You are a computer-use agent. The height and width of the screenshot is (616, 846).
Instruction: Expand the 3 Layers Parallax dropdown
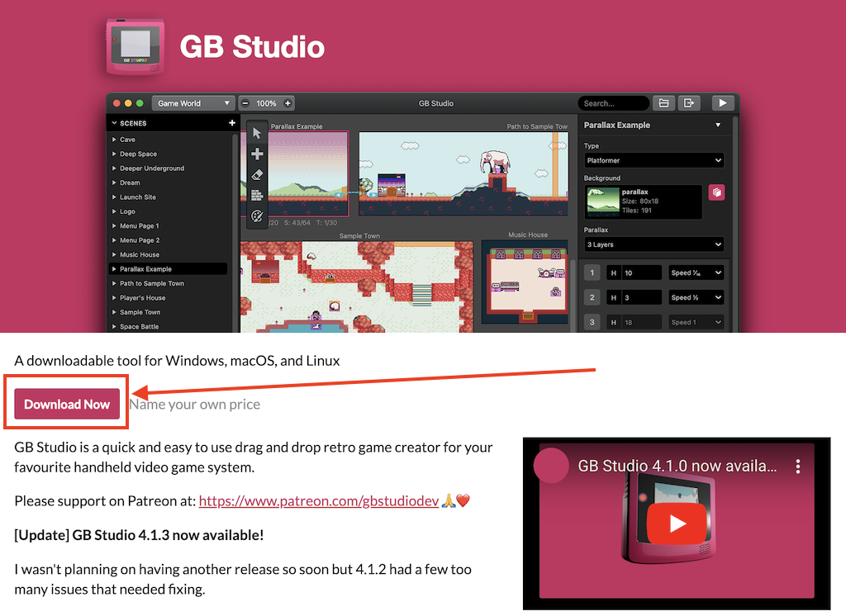pos(654,244)
